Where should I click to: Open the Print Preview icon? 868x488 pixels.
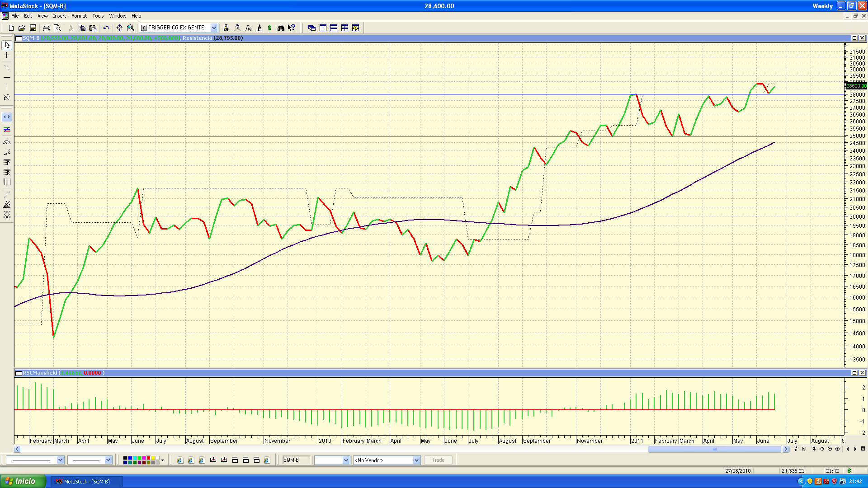pyautogui.click(x=57, y=28)
